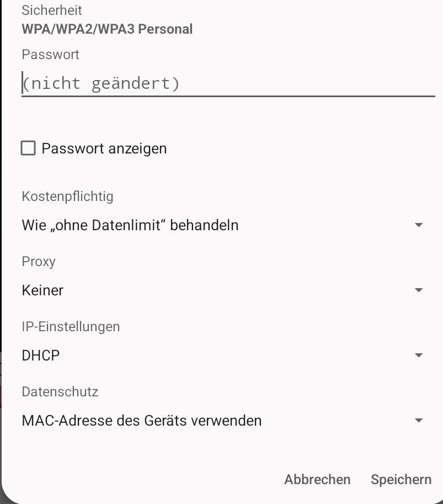This screenshot has height=504, width=443.
Task: Click the arrow icon for the MAC-Adresse setting
Action: [418, 421]
